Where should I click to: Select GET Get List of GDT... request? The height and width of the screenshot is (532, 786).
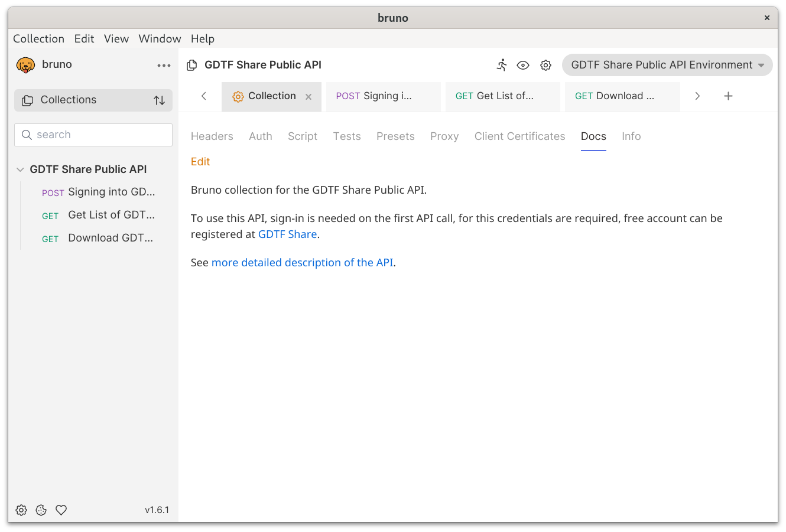[x=99, y=215]
